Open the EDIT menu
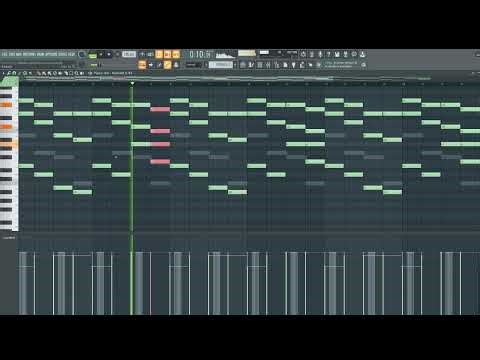480x360 pixels. click(12, 54)
